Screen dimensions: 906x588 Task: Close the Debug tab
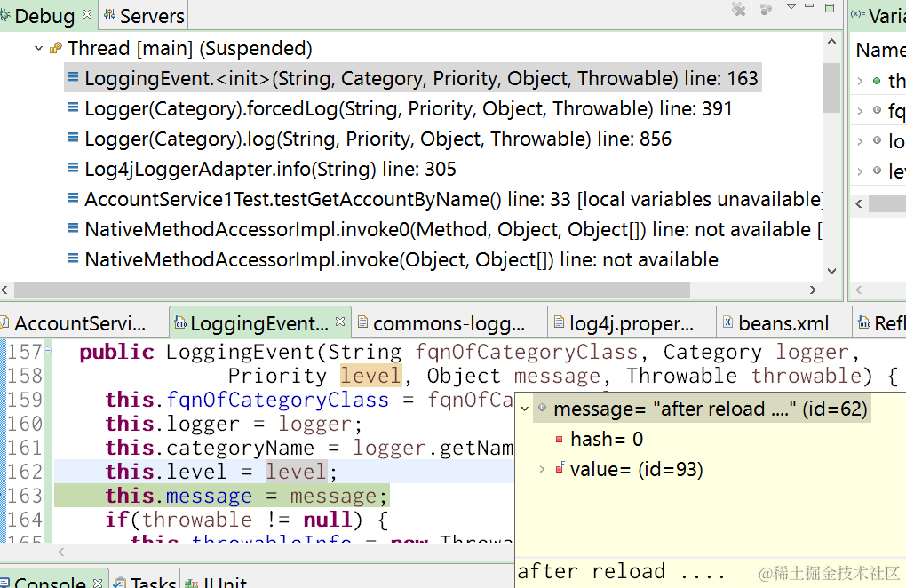point(87,14)
